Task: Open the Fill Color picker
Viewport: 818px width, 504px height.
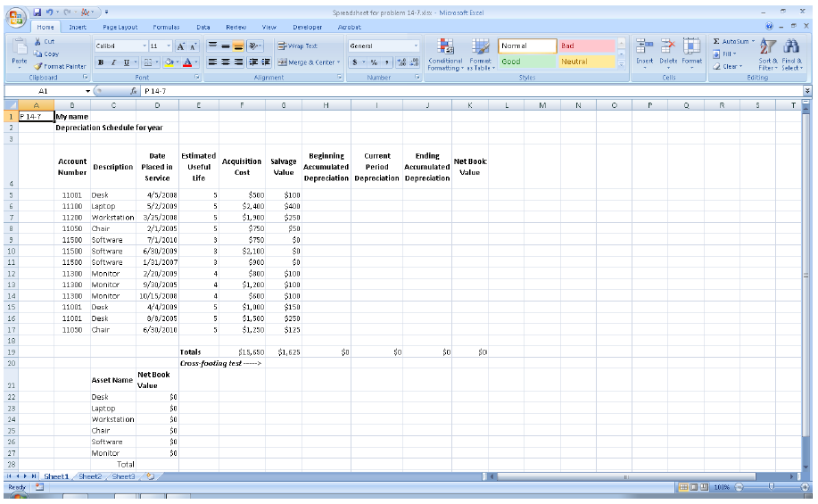Action: click(169, 62)
